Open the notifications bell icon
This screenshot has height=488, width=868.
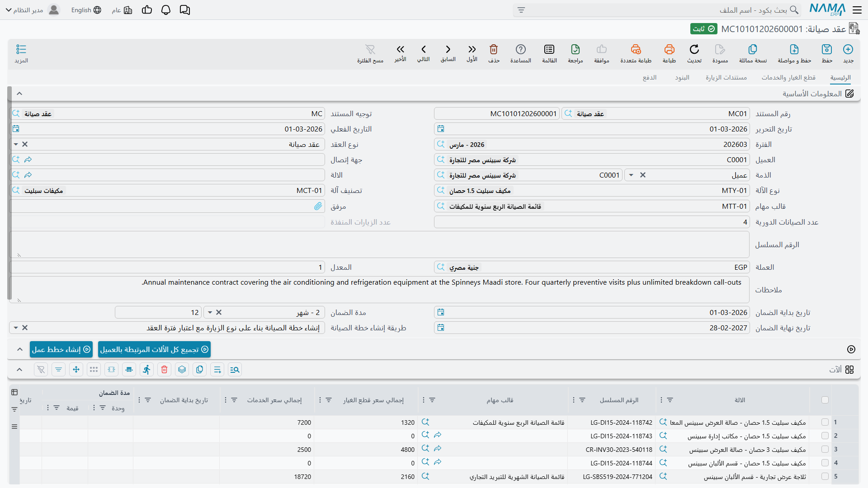click(x=166, y=10)
